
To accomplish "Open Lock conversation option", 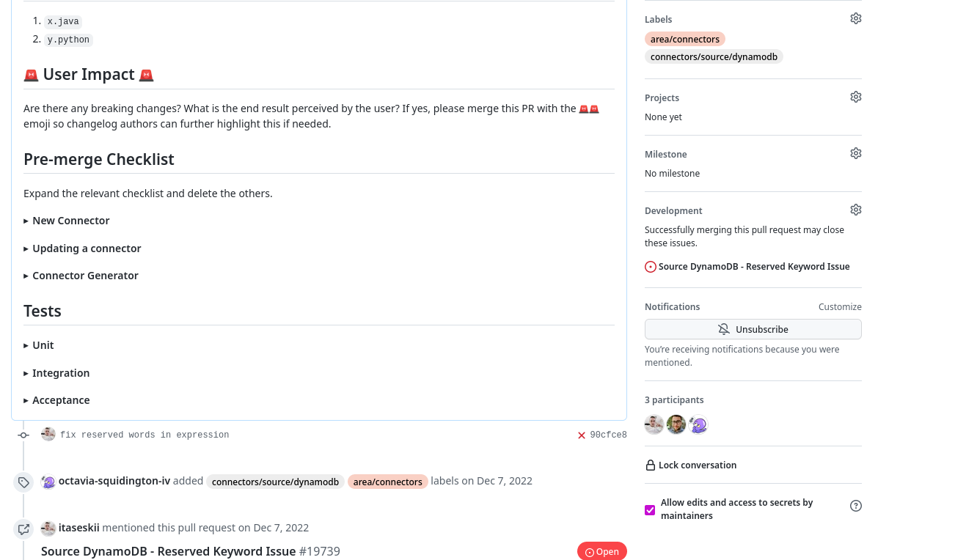I will pyautogui.click(x=691, y=465).
